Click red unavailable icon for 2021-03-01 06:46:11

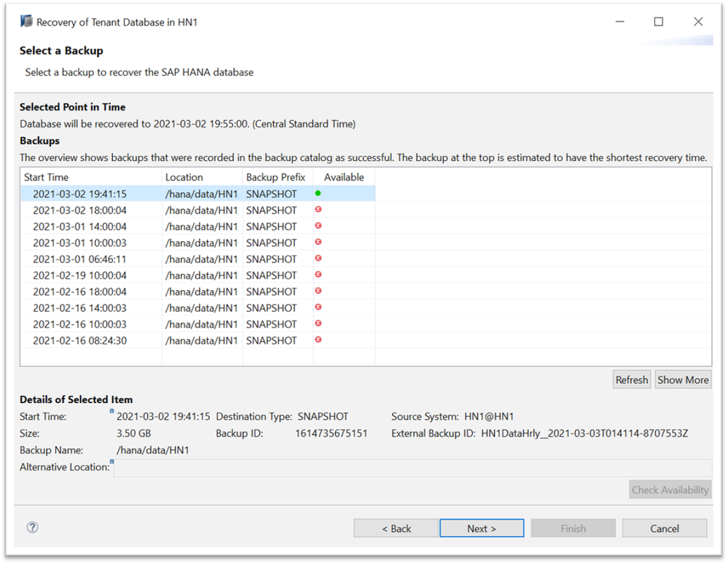pyautogui.click(x=318, y=258)
